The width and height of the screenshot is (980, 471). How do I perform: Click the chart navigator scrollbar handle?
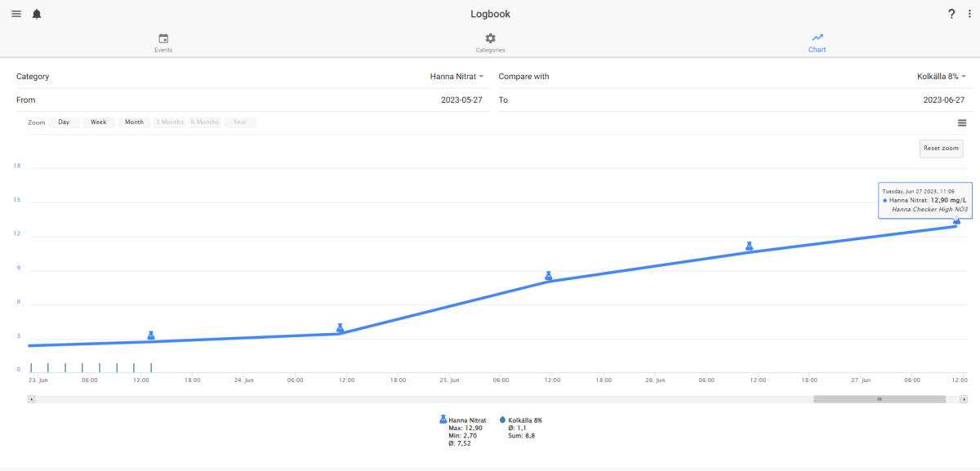tap(880, 399)
